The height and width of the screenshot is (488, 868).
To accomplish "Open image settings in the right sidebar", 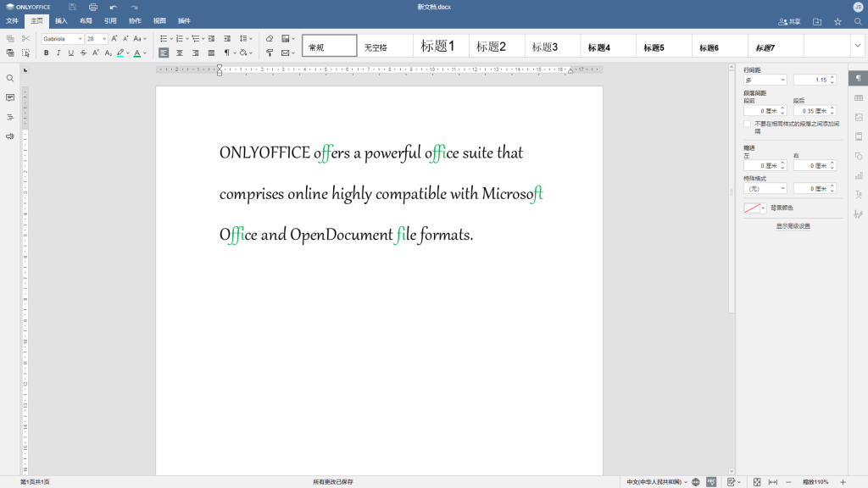I will tap(859, 117).
